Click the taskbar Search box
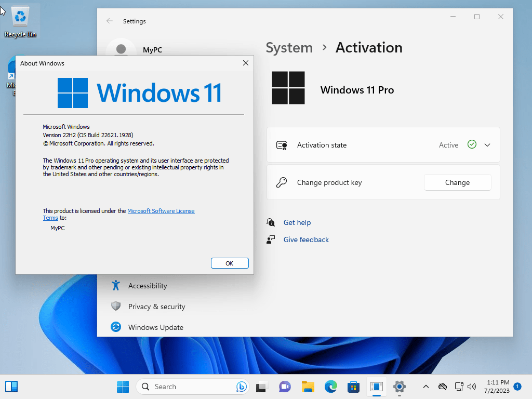This screenshot has width=532, height=399. click(192, 387)
